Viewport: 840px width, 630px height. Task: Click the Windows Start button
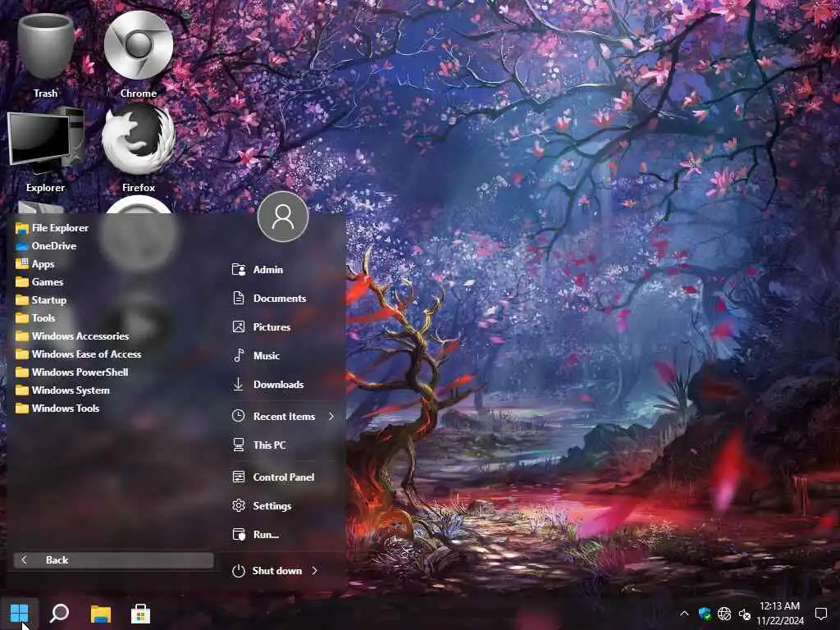point(20,614)
